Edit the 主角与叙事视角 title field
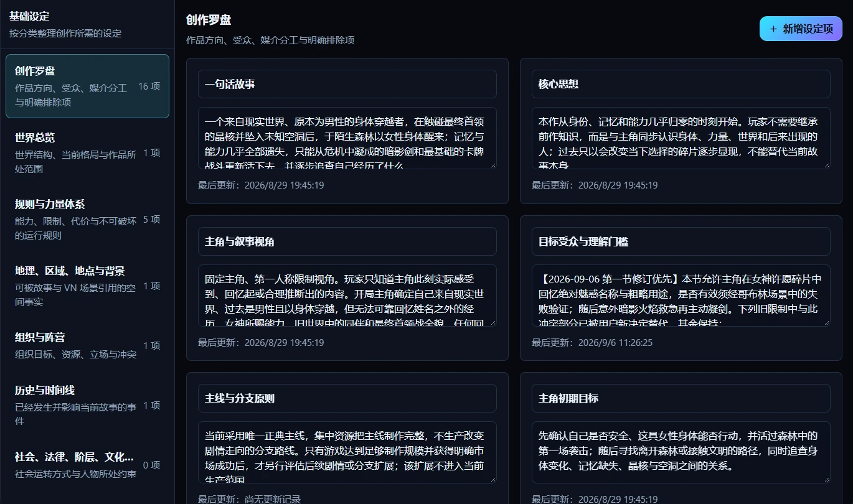Viewport: 853px width, 504px height. coord(347,241)
